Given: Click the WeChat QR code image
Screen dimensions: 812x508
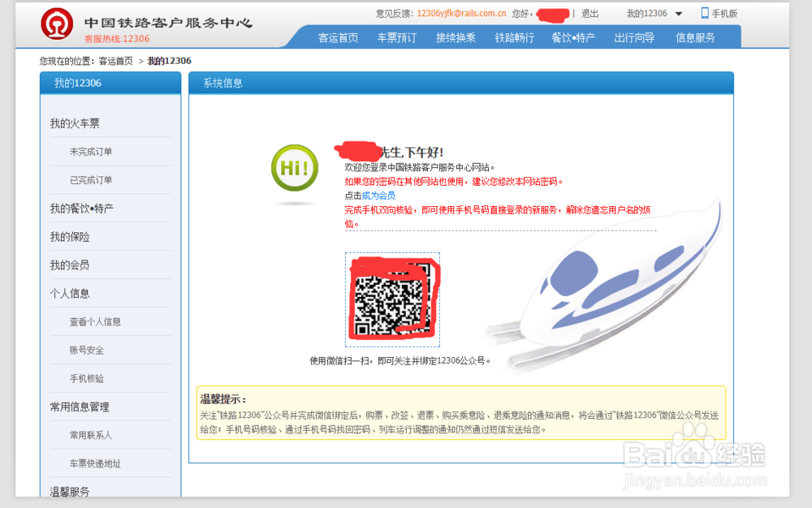Looking at the screenshot, I should (392, 299).
